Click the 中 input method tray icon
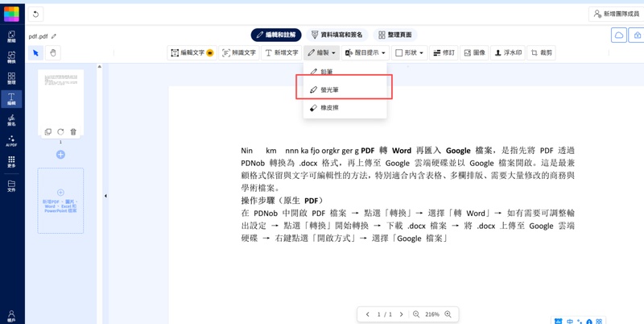The image size is (644, 324). 570,321
